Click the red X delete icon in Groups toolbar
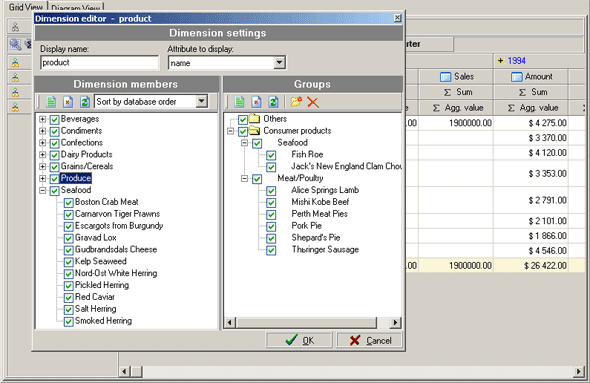Image resolution: width=590 pixels, height=383 pixels. pyautogui.click(x=313, y=102)
